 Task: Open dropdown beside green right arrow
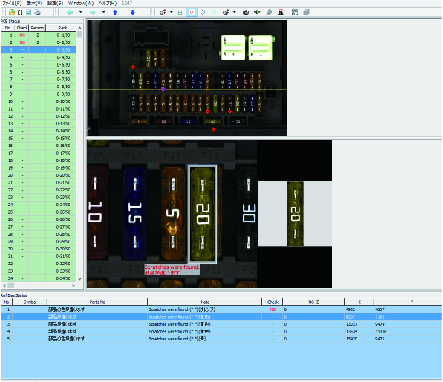pyautogui.click(x=103, y=12)
